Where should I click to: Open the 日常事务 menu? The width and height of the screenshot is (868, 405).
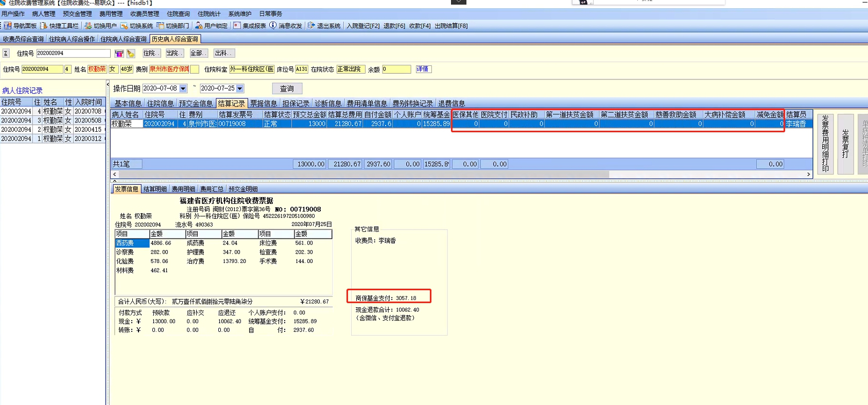[x=271, y=14]
